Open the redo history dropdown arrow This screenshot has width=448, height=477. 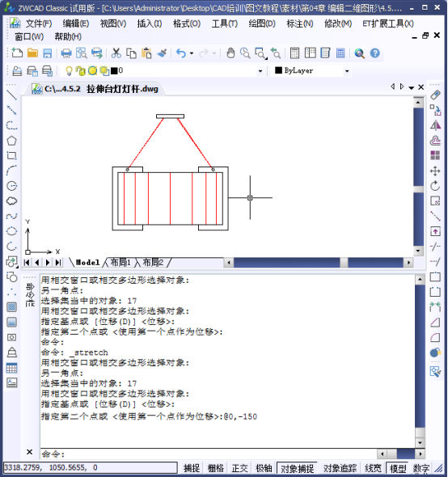pos(214,53)
